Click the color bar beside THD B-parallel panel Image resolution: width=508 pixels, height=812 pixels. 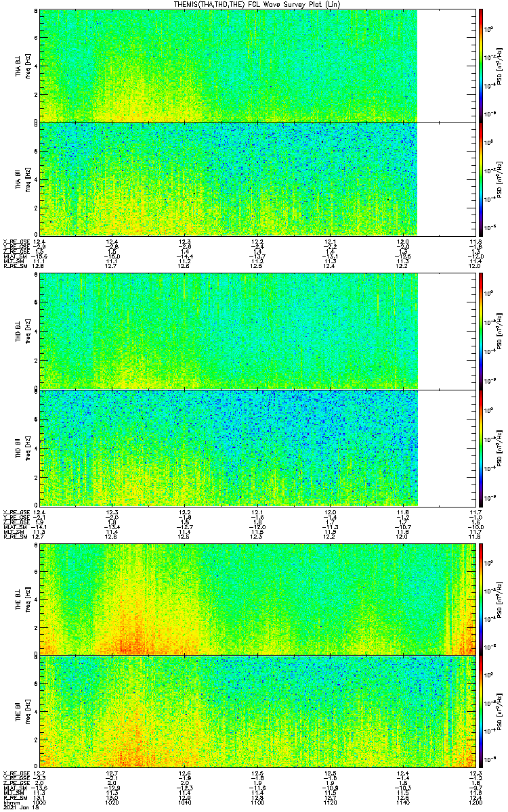tap(480, 448)
